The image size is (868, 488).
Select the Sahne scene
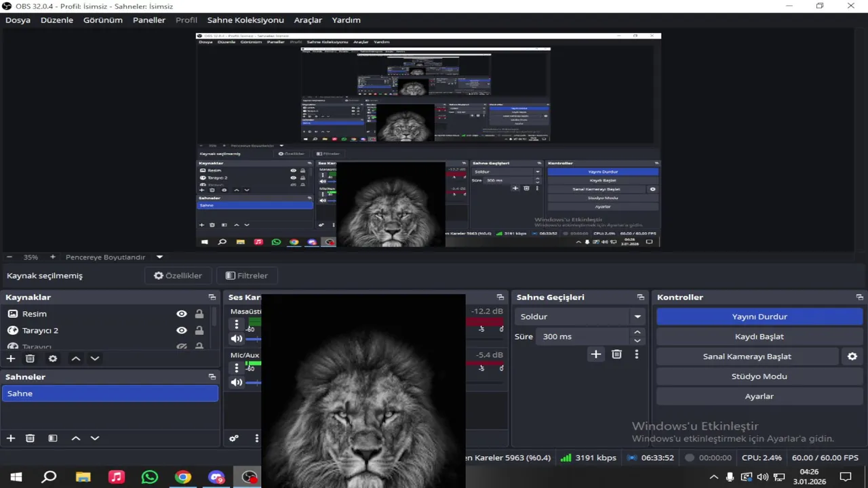pyautogui.click(x=110, y=394)
